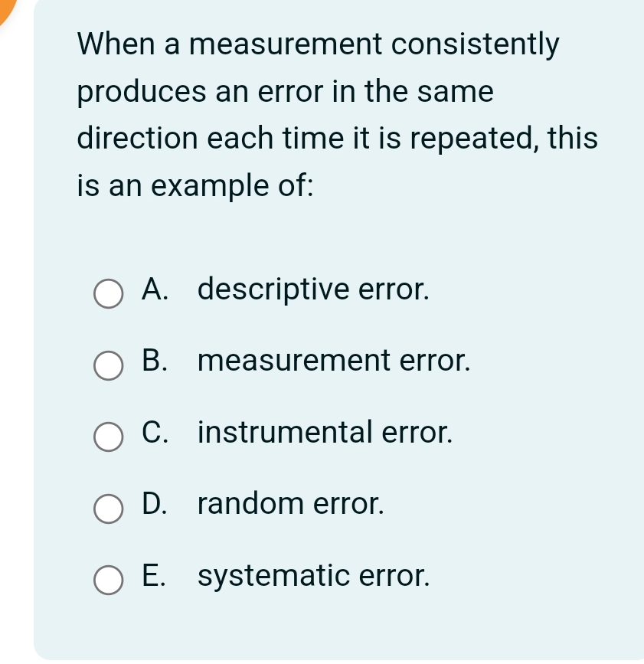Click the text 'C. instrumental error.'

pos(299,433)
